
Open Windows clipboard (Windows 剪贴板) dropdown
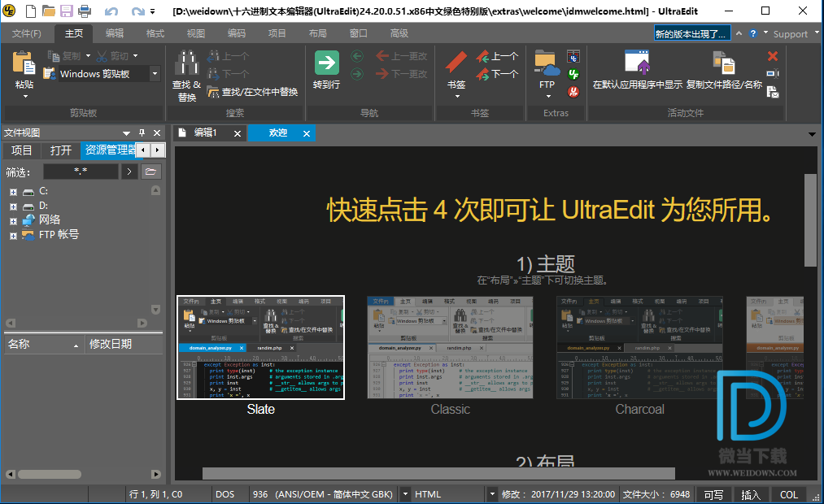coord(155,73)
